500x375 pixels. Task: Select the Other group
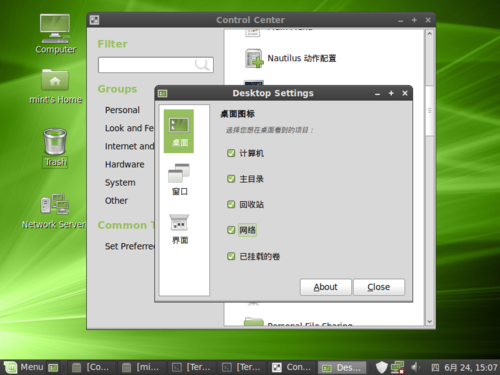tap(116, 201)
